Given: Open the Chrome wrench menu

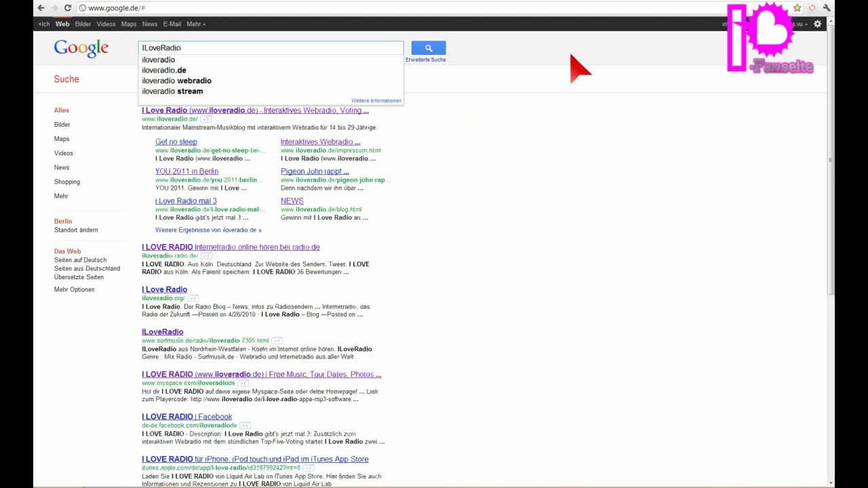Looking at the screenshot, I should 827,8.
